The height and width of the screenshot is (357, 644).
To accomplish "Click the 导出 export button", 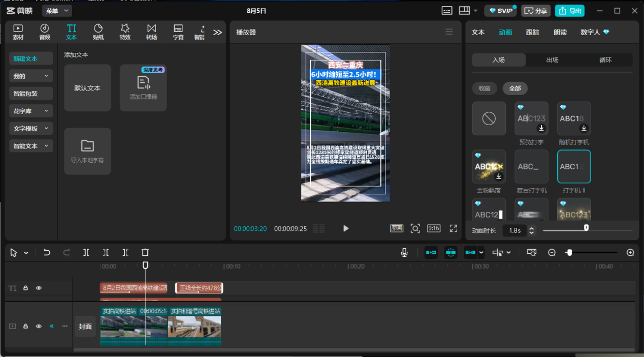I will [569, 11].
